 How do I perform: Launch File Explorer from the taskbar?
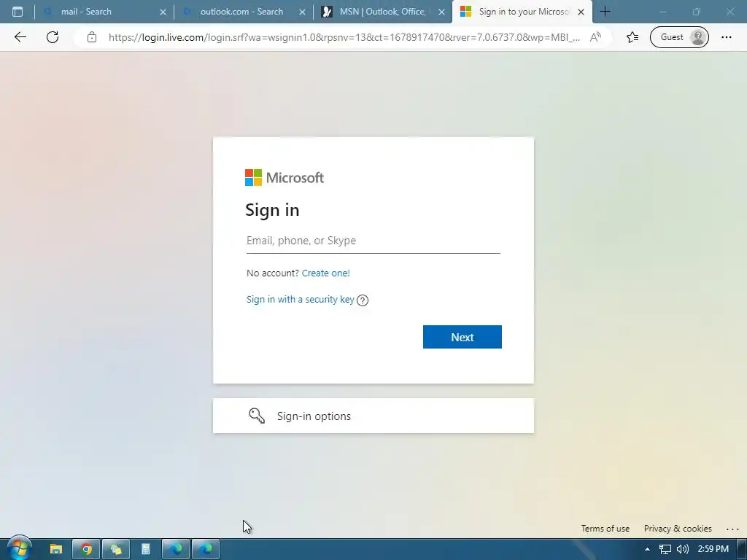coord(56,549)
